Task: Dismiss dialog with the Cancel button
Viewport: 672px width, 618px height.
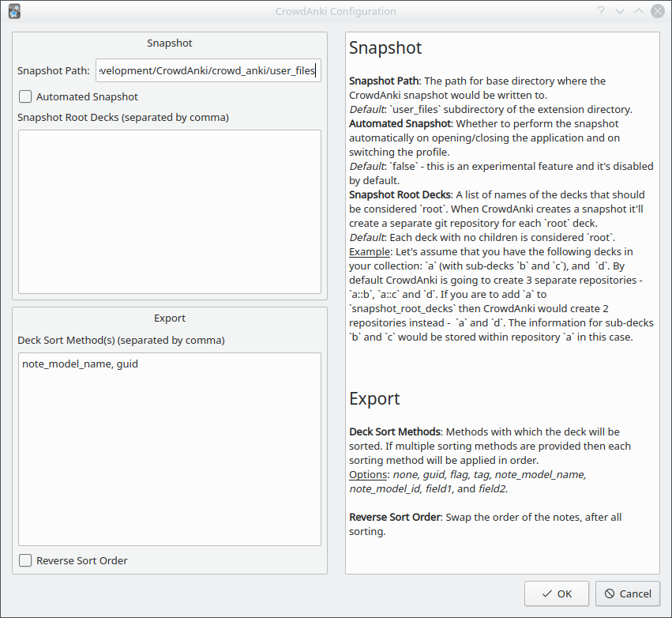Action: click(628, 594)
